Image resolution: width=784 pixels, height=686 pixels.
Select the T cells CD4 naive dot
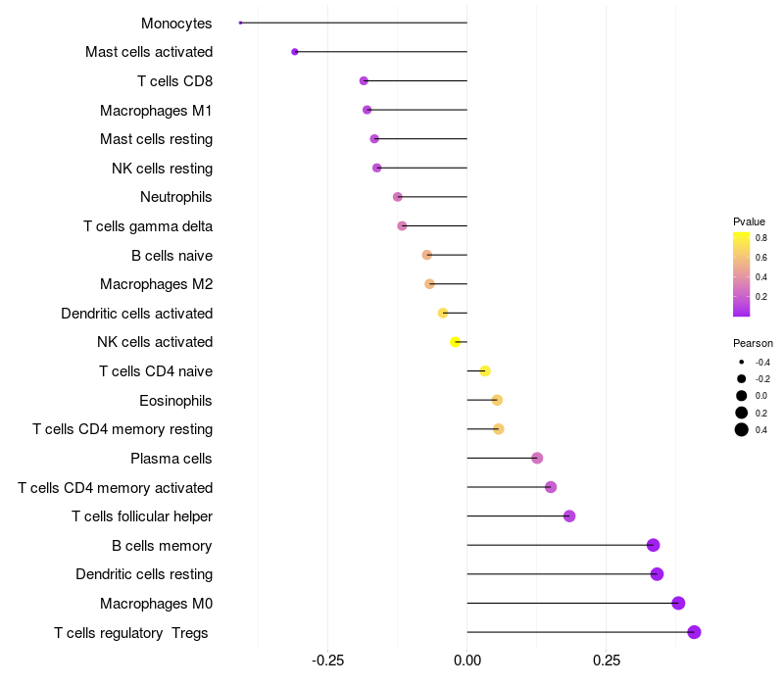point(485,371)
